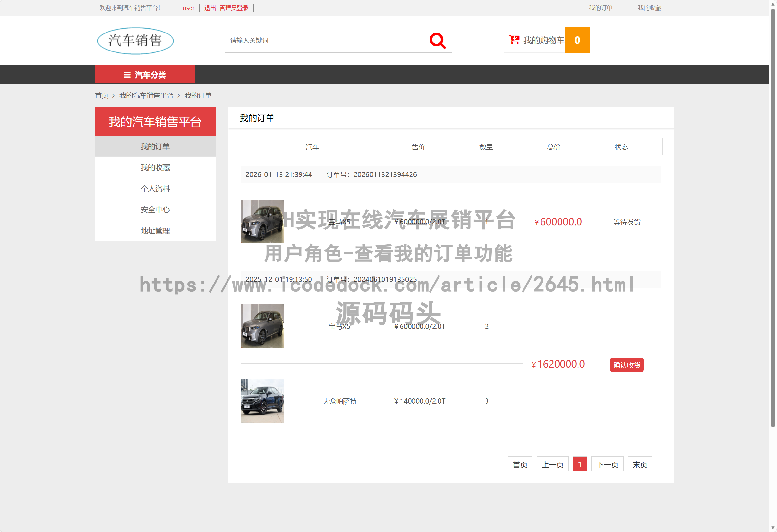Expand the 我的汽车销售平台 sidebar panel

click(155, 121)
